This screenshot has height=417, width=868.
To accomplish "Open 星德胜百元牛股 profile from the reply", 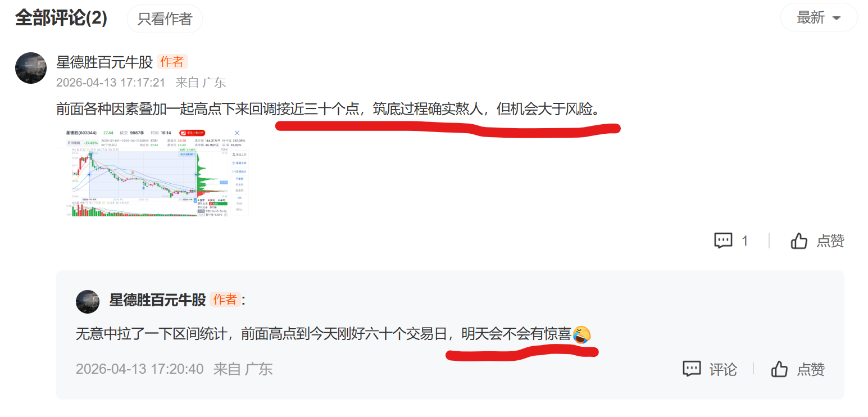I will point(157,300).
